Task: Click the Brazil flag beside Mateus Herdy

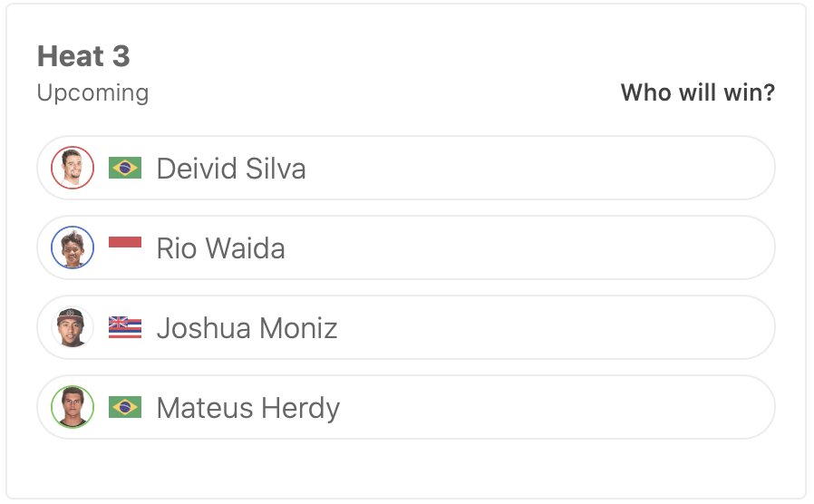Action: [x=125, y=407]
